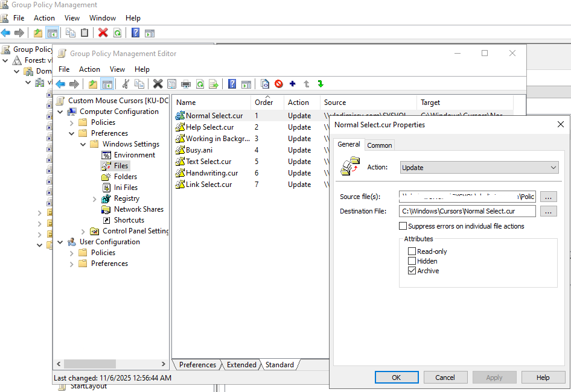Expand the Registry node
The width and height of the screenshot is (571, 392).
point(94,199)
